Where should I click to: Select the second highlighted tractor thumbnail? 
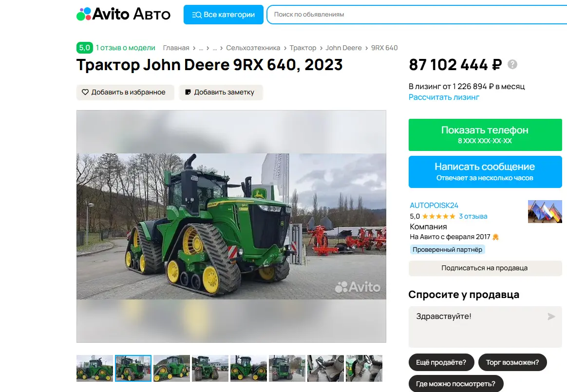[x=133, y=368]
